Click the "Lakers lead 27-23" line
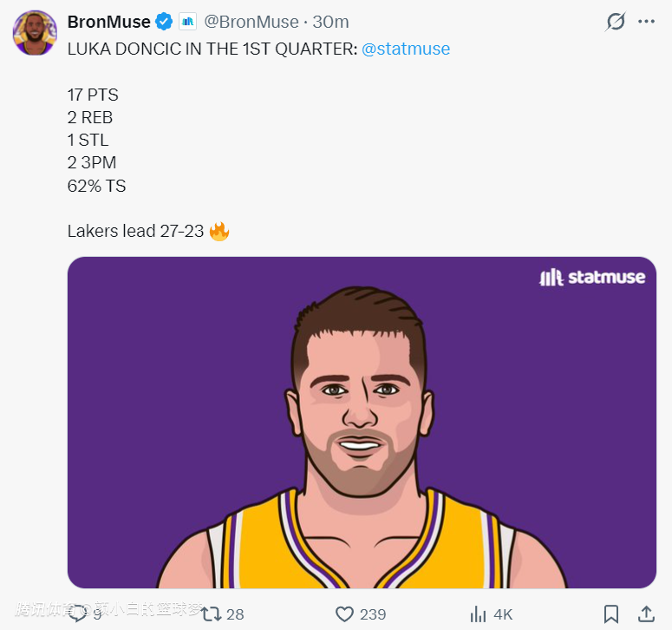The image size is (672, 630). [136, 231]
